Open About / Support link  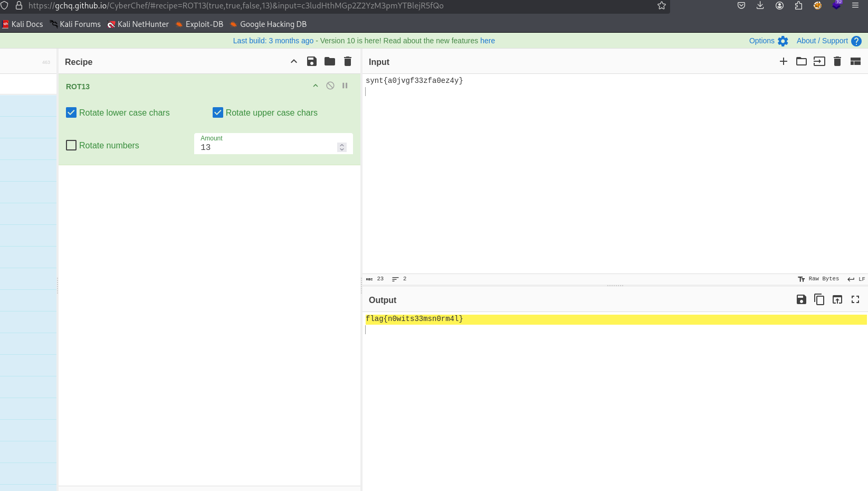pyautogui.click(x=822, y=41)
